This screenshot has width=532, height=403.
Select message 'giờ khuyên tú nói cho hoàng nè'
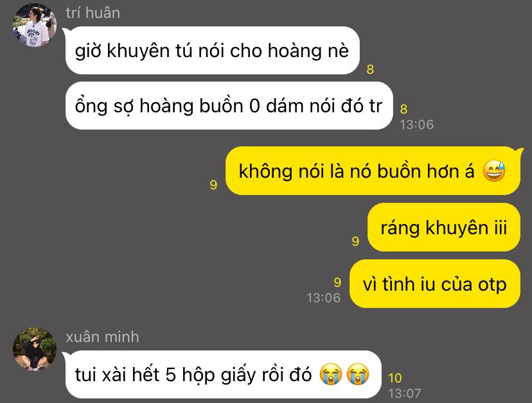click(x=213, y=51)
